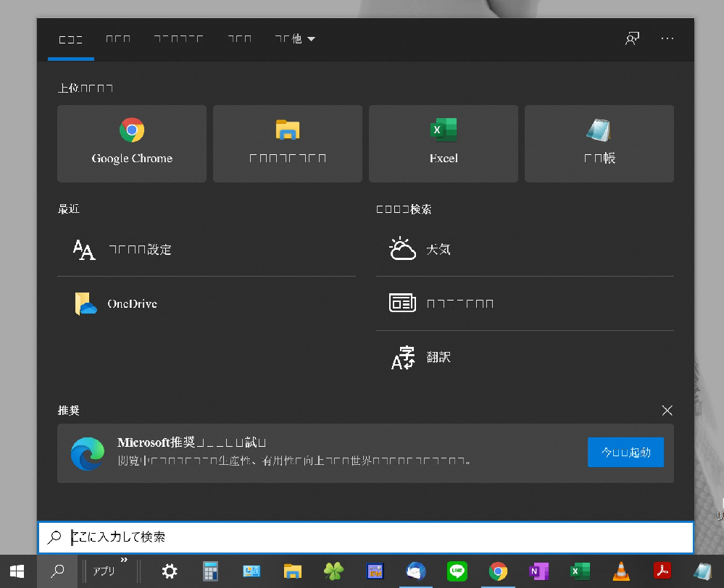The width and height of the screenshot is (724, 588).
Task: Open the three-dot options menu in search panel
Action: point(667,39)
